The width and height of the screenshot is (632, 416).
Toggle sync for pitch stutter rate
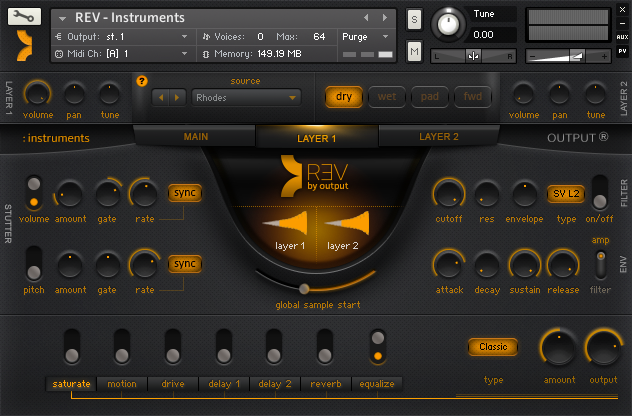pyautogui.click(x=185, y=264)
